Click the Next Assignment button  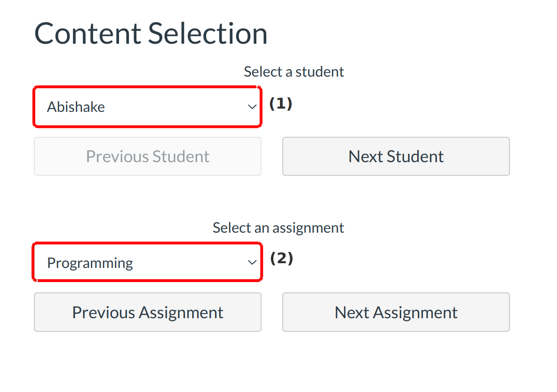(x=396, y=312)
